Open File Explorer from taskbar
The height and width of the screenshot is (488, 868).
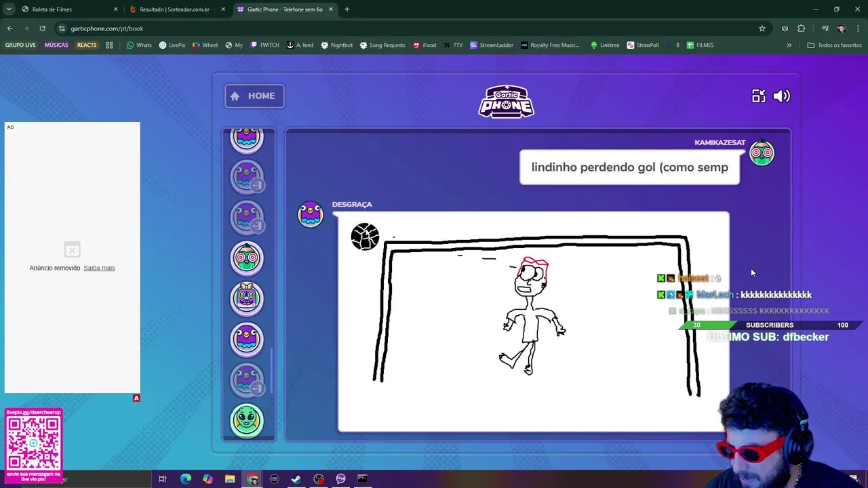[230, 479]
